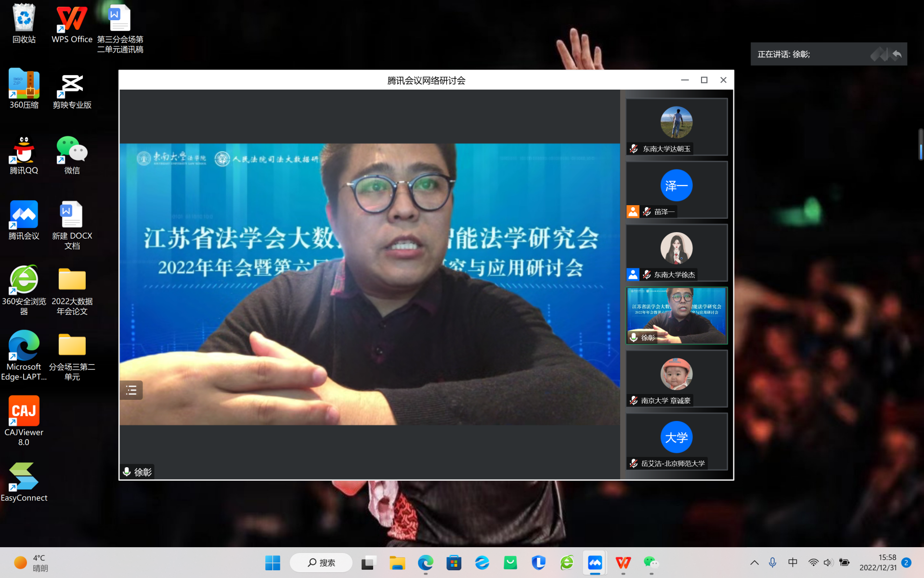
Task: Select 东南大学达朝玉 participant tile
Action: 676,127
